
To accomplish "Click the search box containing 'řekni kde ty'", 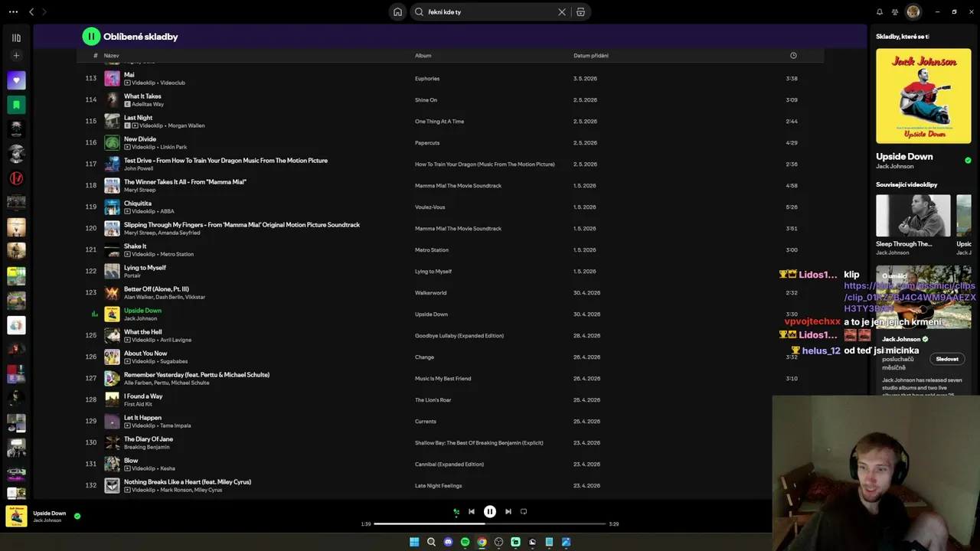I will 489,11.
